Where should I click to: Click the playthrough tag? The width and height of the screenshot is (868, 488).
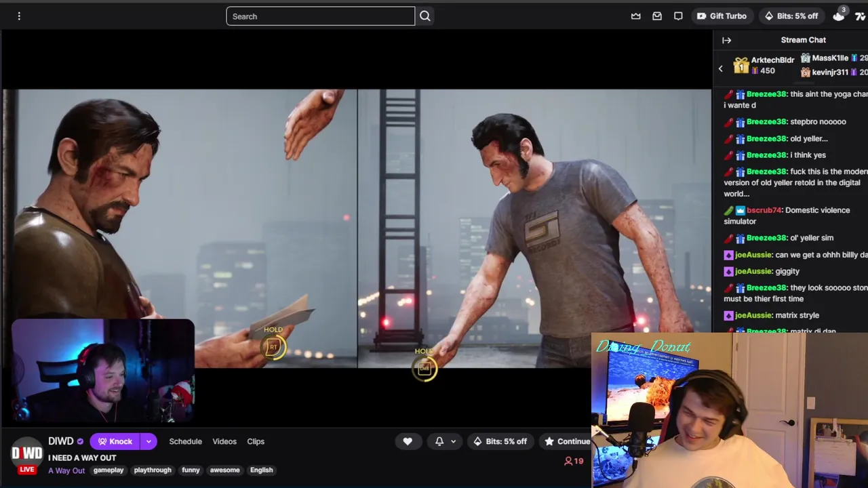tap(153, 470)
